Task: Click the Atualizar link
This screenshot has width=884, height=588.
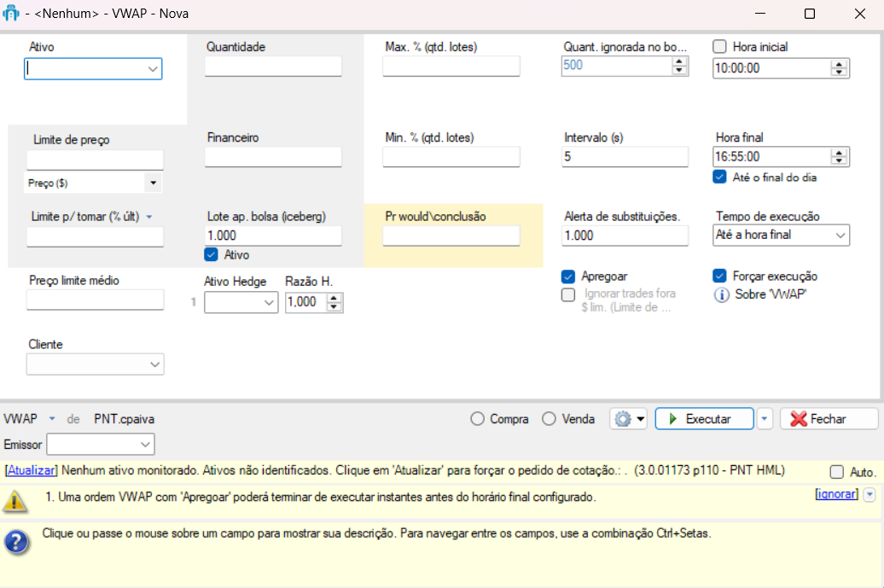Action: 32,470
